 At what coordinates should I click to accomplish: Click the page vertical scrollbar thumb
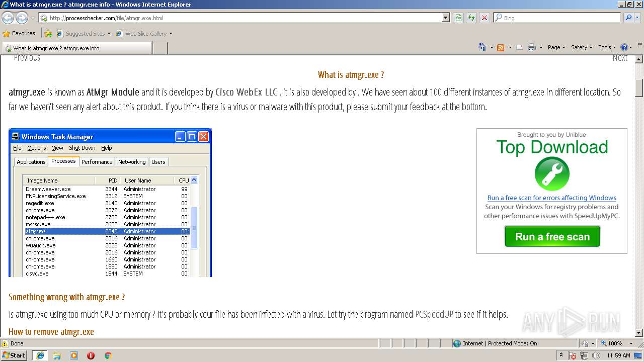pos(639,88)
